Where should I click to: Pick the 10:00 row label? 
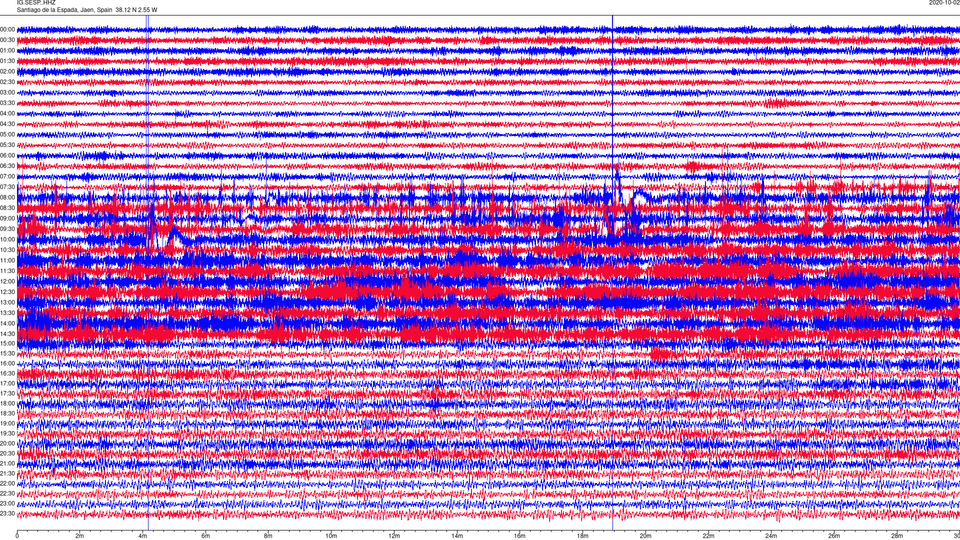[x=7, y=239]
